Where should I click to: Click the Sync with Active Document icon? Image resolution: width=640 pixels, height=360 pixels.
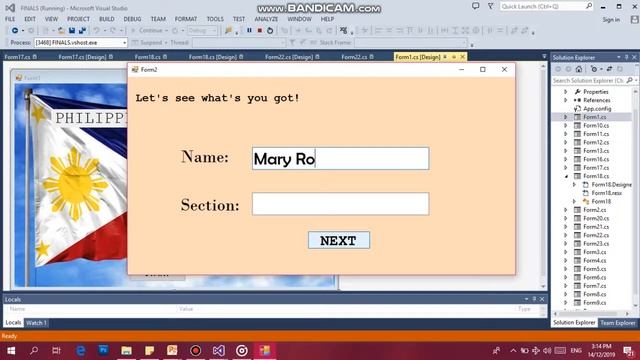tap(609, 69)
